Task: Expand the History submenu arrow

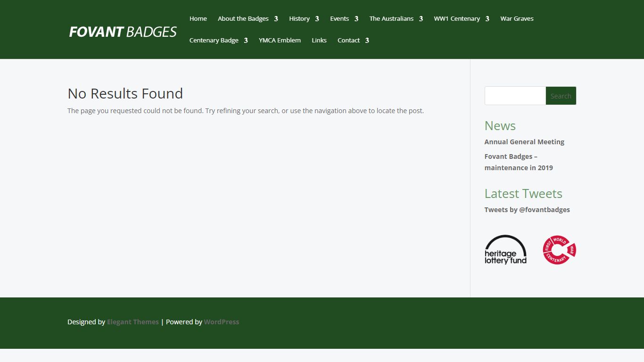Action: pos(317,19)
